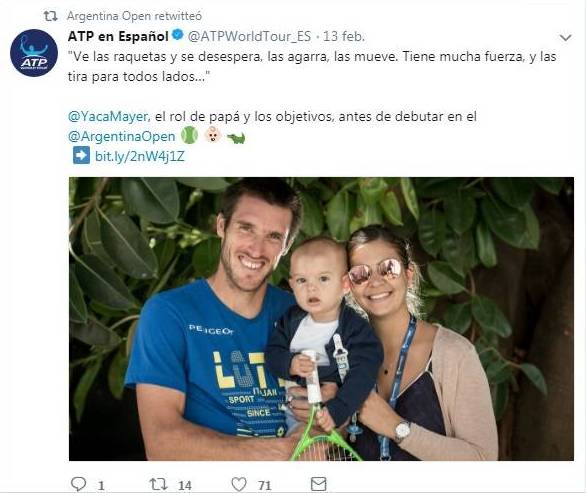Viewport: 586px width, 493px height.
Task: Send tweet via the envelope message icon
Action: [319, 484]
